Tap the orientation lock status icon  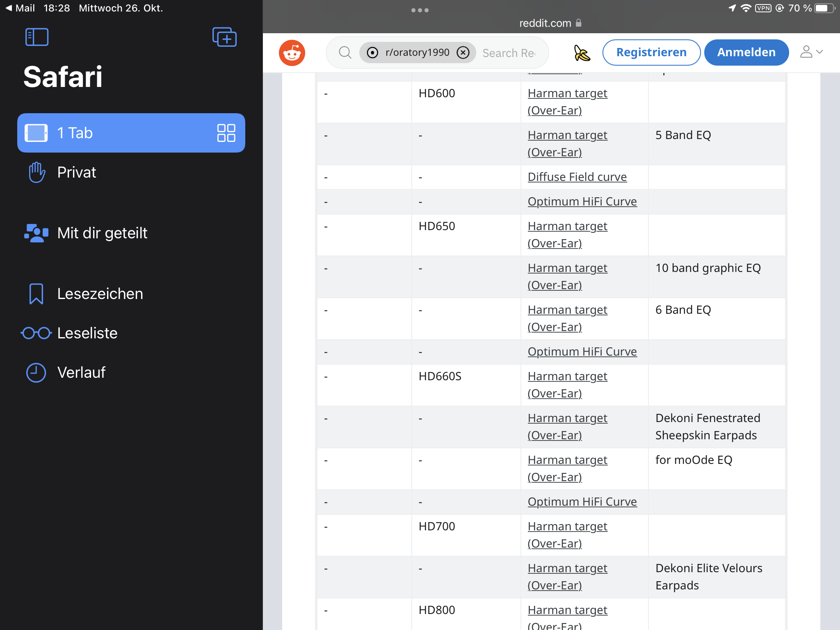tap(780, 8)
